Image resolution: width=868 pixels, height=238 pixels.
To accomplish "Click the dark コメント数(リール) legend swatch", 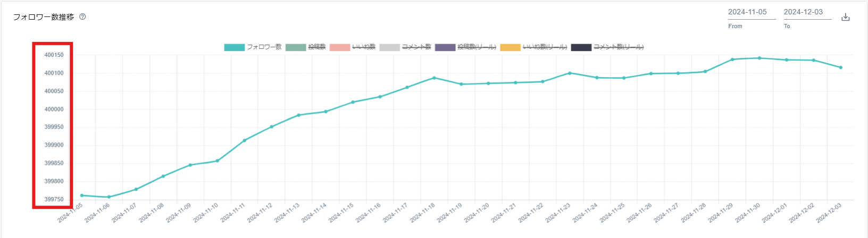I will coord(581,47).
